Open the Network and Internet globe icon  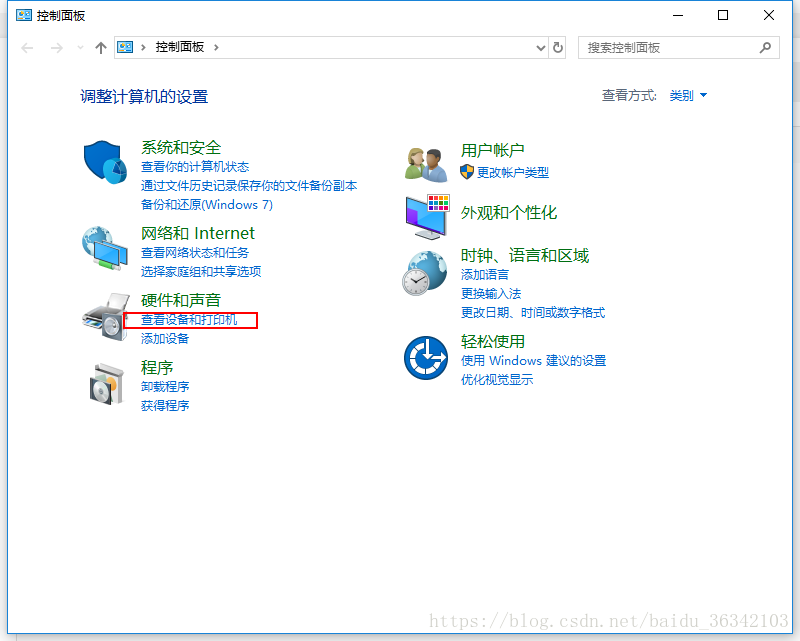click(x=105, y=249)
